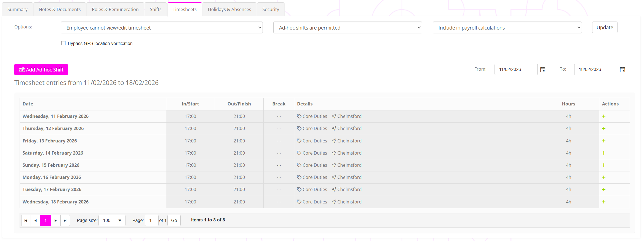The image size is (644, 241).
Task: Click Add Ad-hoc Shift button
Action: point(41,70)
